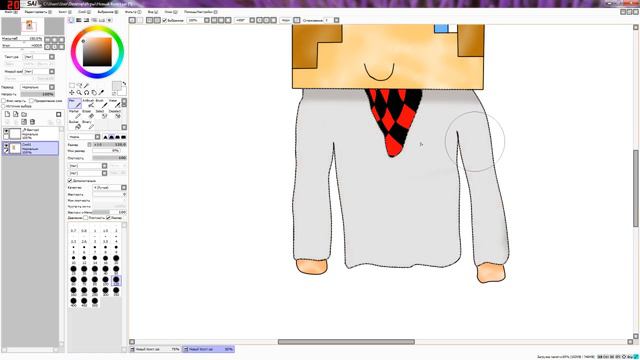The height and width of the screenshot is (360, 640).
Task: Select the Binary pen tool
Action: click(88, 125)
